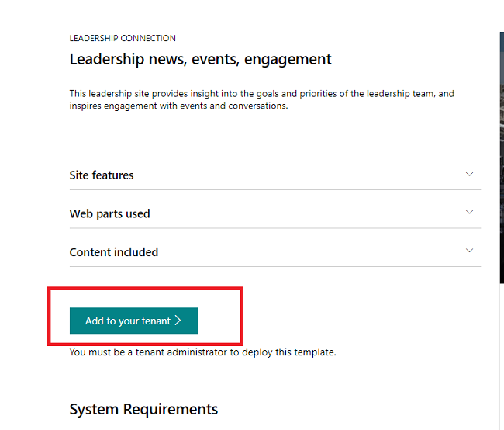This screenshot has height=430, width=504.
Task: Click the tenant administrator requirement note
Action: tap(202, 352)
